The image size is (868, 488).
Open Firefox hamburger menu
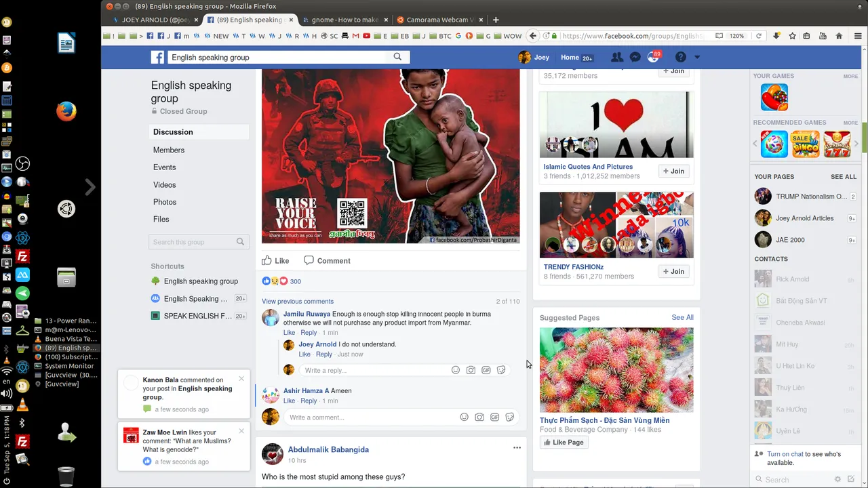[858, 36]
